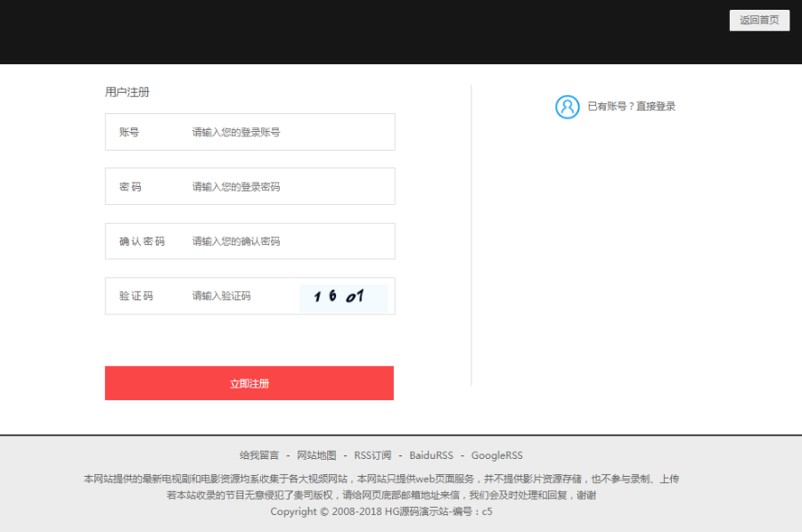Open the BaiduRSS feed
The image size is (802, 532).
pos(433,454)
